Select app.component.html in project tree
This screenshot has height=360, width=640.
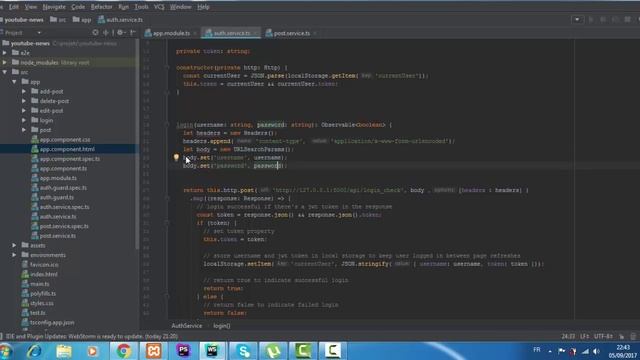[67, 149]
